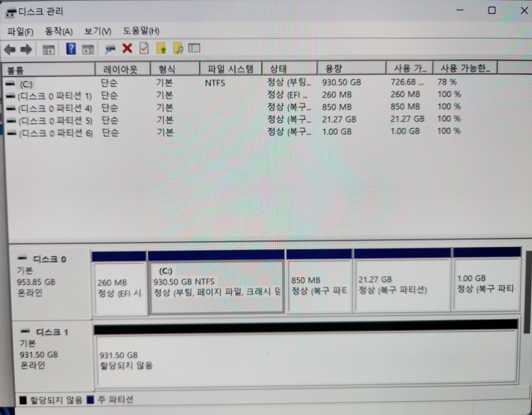Toggle the action pane toolbar icon
The height and width of the screenshot is (415, 532).
[88, 50]
